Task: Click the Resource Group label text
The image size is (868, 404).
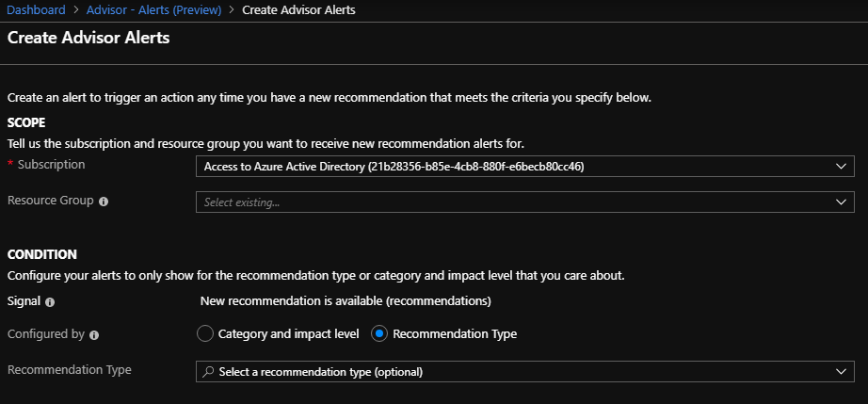Action: click(50, 201)
